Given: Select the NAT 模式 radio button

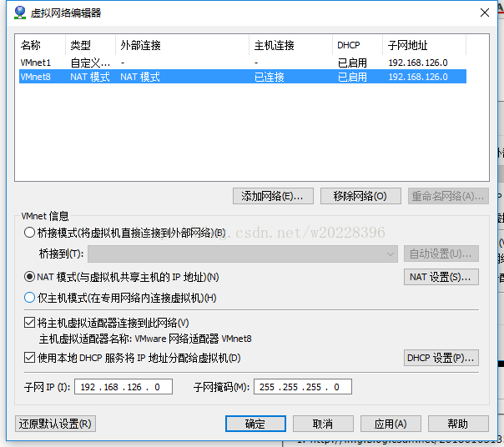Looking at the screenshot, I should click(x=29, y=277).
